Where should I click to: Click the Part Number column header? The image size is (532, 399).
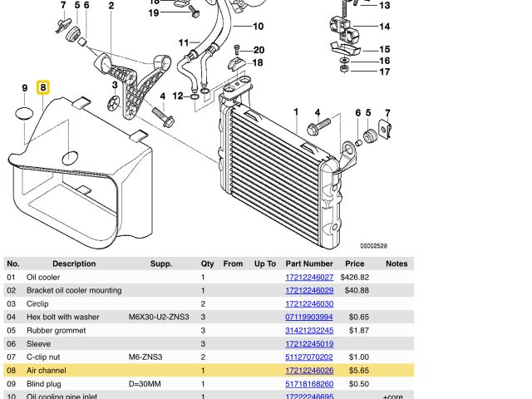(x=309, y=264)
